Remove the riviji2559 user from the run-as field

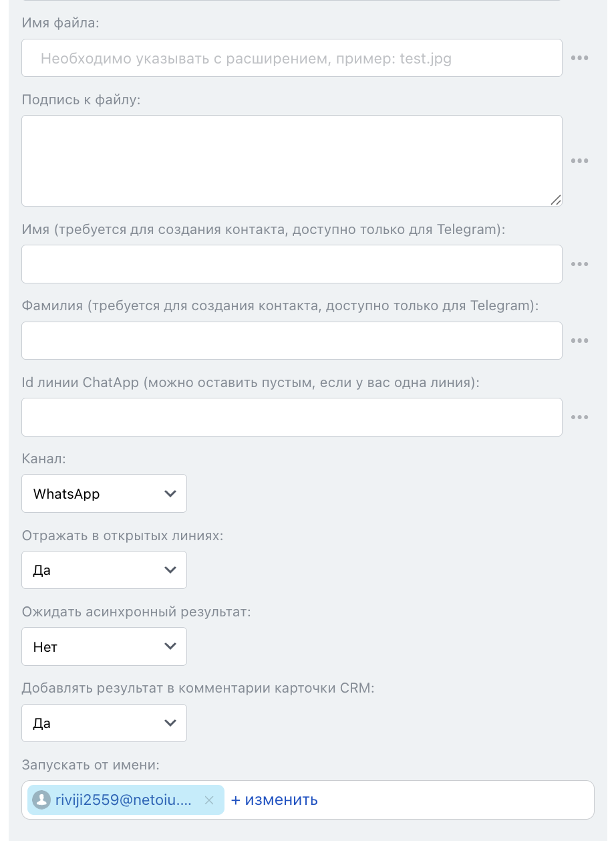tap(209, 800)
